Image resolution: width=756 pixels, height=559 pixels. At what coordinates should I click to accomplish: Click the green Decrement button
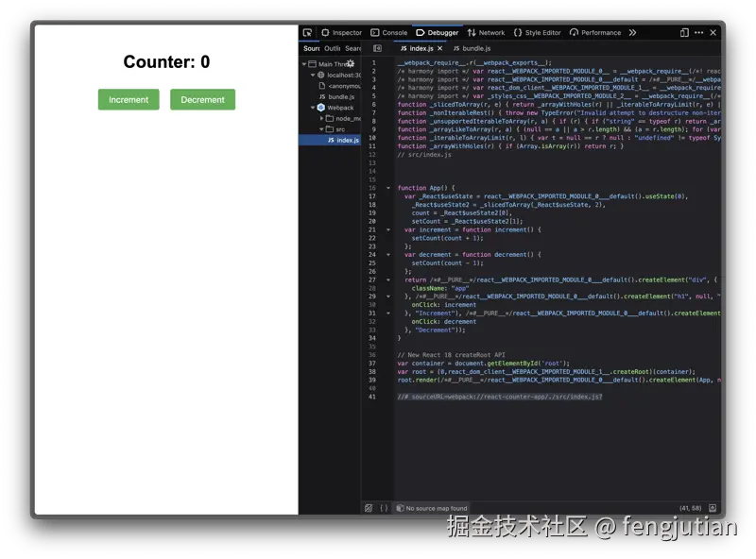tap(202, 99)
